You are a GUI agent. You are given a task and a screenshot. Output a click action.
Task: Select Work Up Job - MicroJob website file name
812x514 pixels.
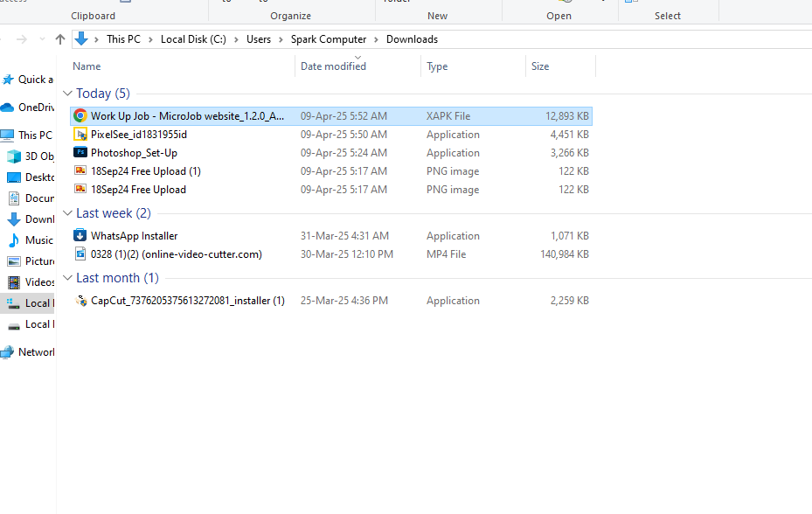click(x=187, y=116)
